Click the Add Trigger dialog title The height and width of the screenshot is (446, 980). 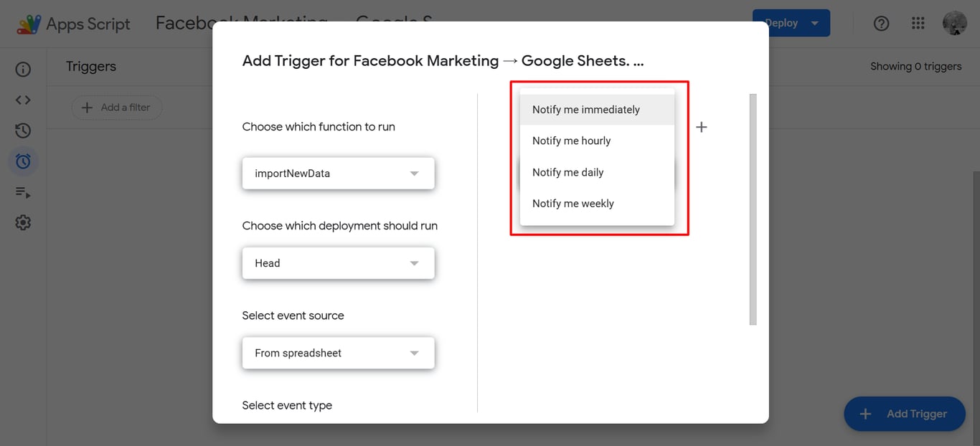pos(443,61)
